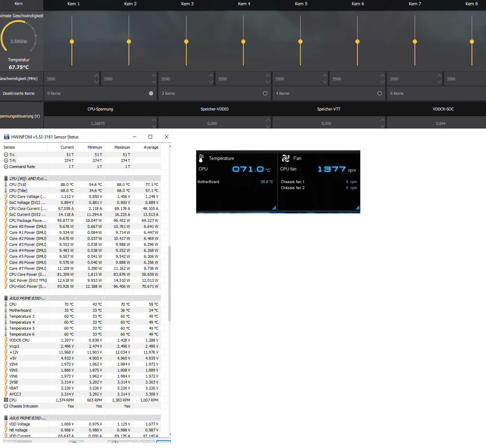The height and width of the screenshot is (448, 486).
Task: Click the lightning icon beside VDD Voltage
Action: point(6,424)
